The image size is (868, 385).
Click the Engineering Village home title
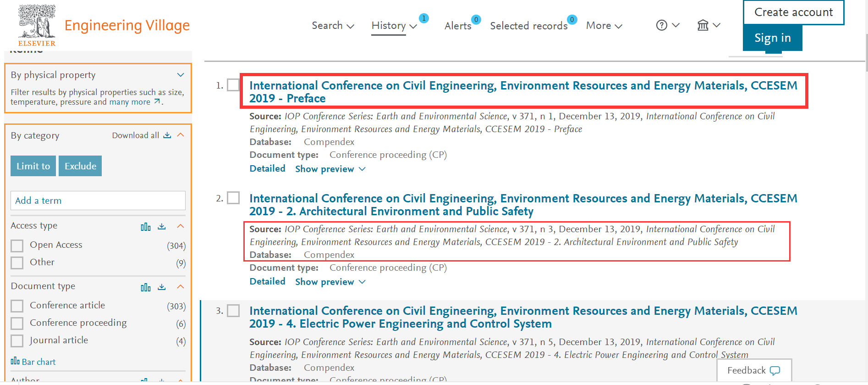click(x=127, y=26)
